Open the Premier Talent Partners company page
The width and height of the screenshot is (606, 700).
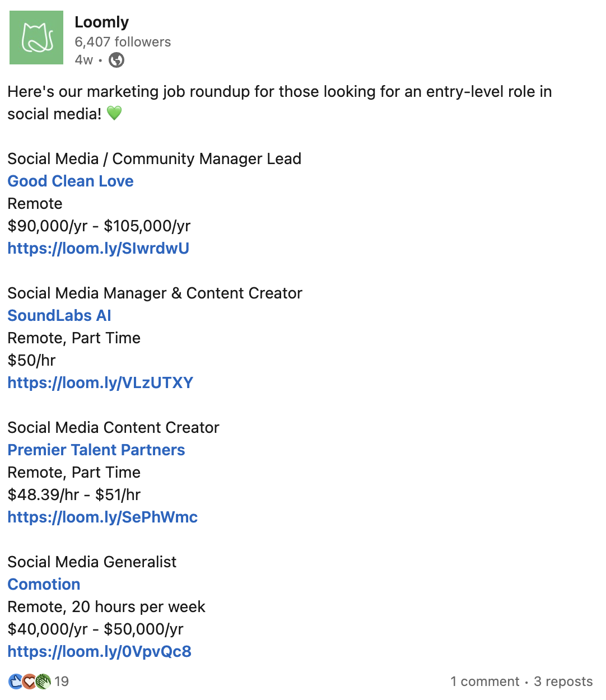click(x=96, y=450)
